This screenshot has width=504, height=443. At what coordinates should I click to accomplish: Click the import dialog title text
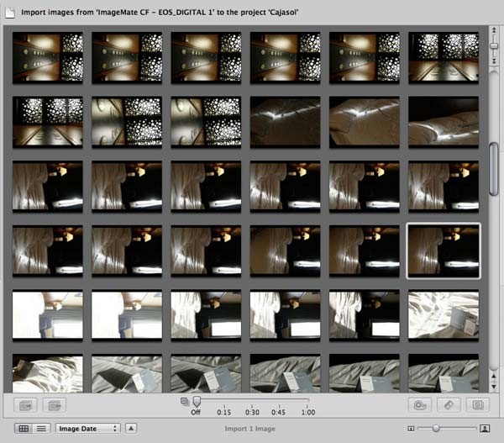coord(160,13)
